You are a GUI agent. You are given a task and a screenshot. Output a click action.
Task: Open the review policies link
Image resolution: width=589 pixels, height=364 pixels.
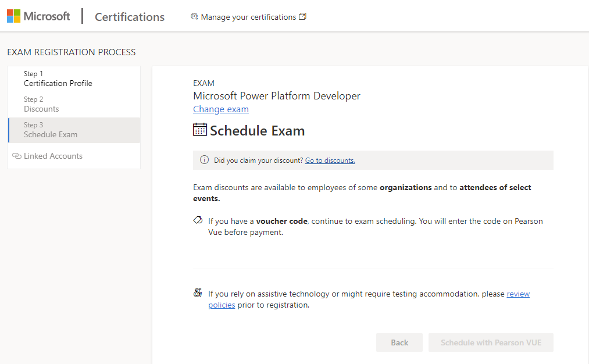[518, 294]
